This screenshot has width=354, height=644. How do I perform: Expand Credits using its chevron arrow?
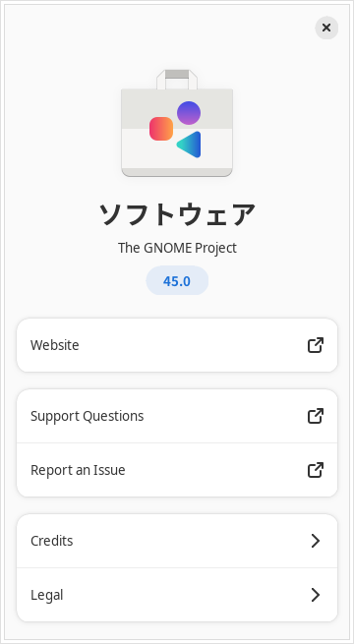point(316,541)
